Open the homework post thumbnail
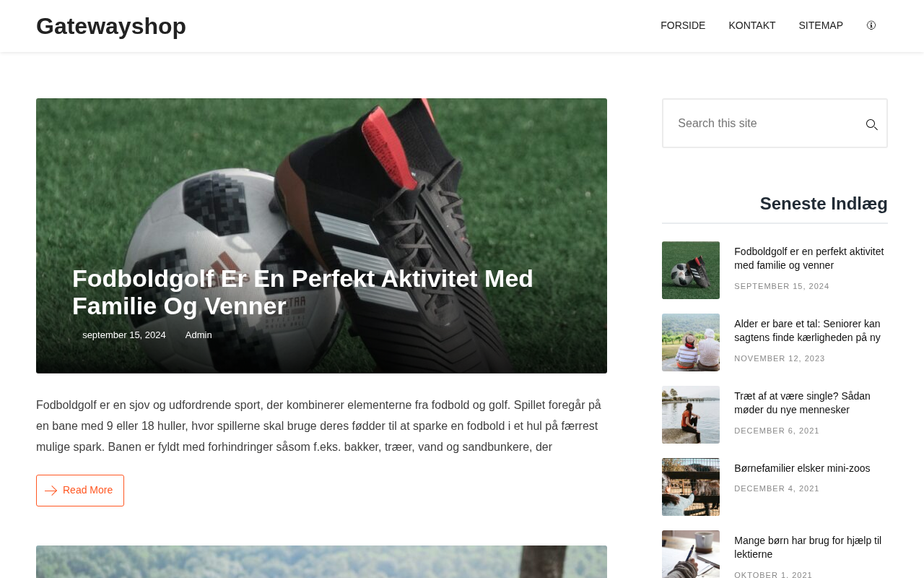The width and height of the screenshot is (924, 578). pos(691,554)
